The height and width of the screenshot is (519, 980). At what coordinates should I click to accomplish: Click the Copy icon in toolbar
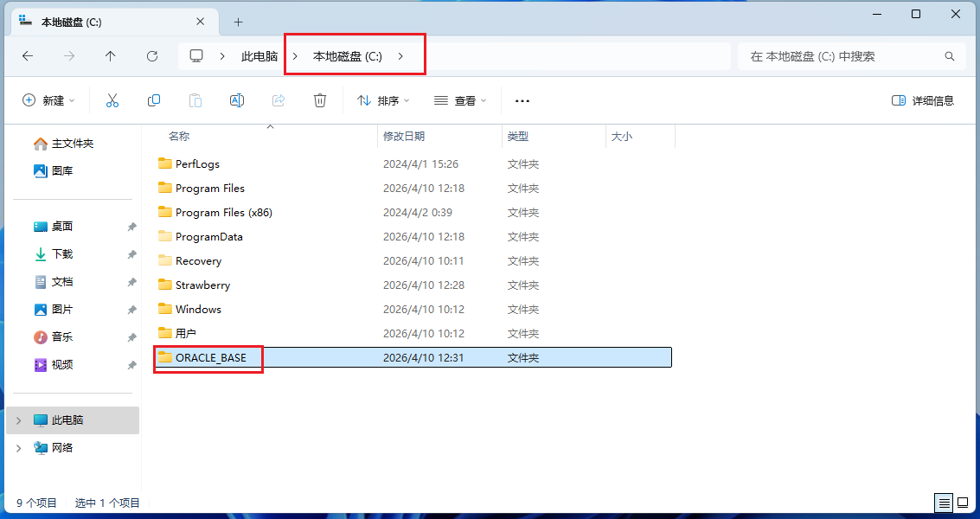154,100
